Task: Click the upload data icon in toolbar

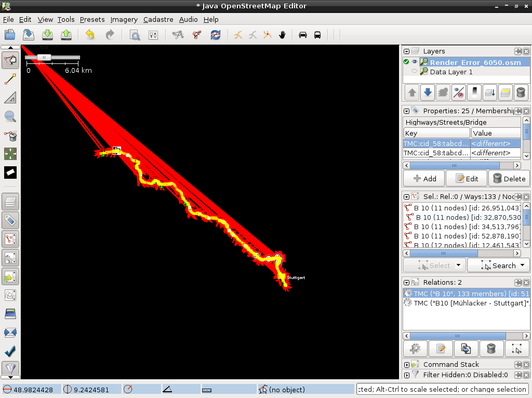Action: pyautogui.click(x=66, y=35)
